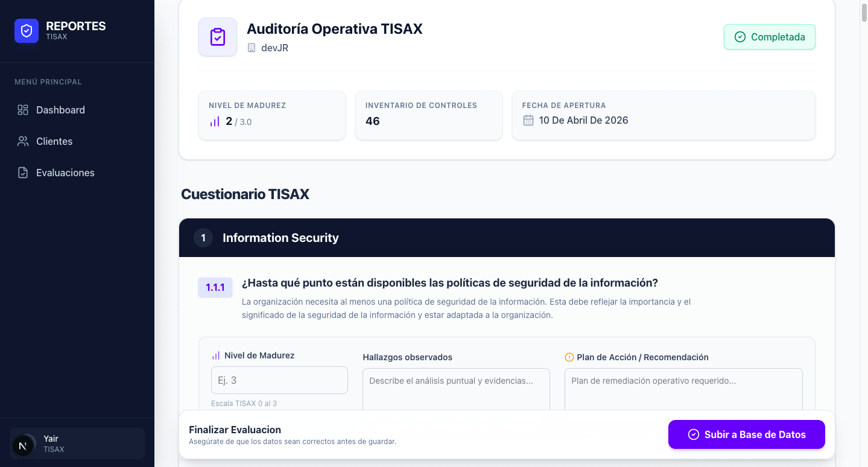The image size is (868, 467).
Task: Click the page vertical scrollbar
Action: [x=864, y=12]
